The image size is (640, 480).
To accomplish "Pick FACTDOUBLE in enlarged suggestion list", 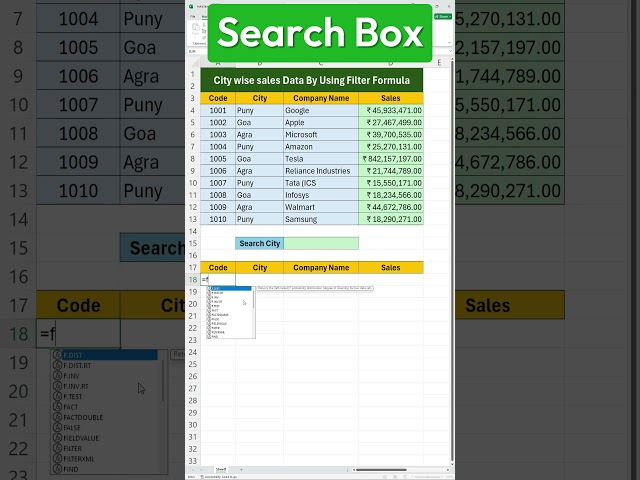I will 83,418.
